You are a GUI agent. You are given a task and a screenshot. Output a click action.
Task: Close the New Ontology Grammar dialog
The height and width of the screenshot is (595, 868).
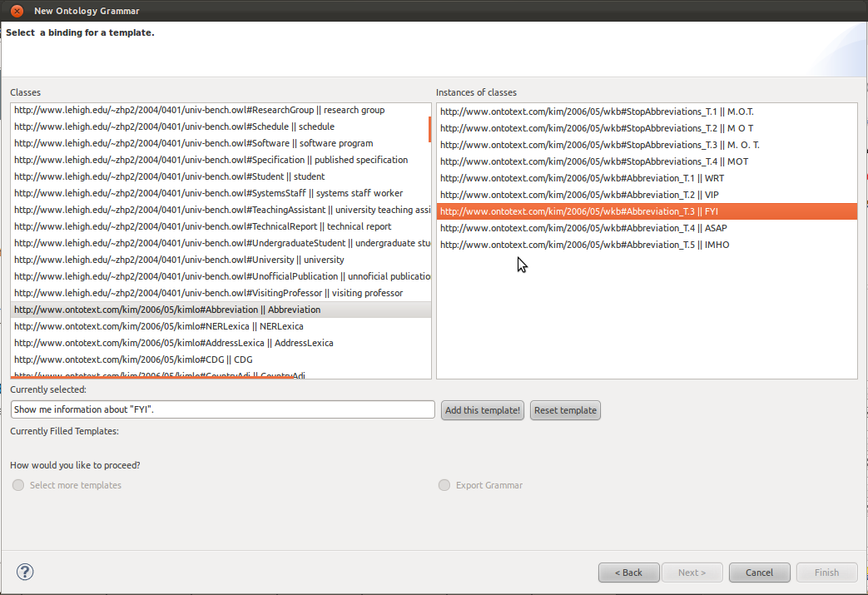pyautogui.click(x=17, y=11)
